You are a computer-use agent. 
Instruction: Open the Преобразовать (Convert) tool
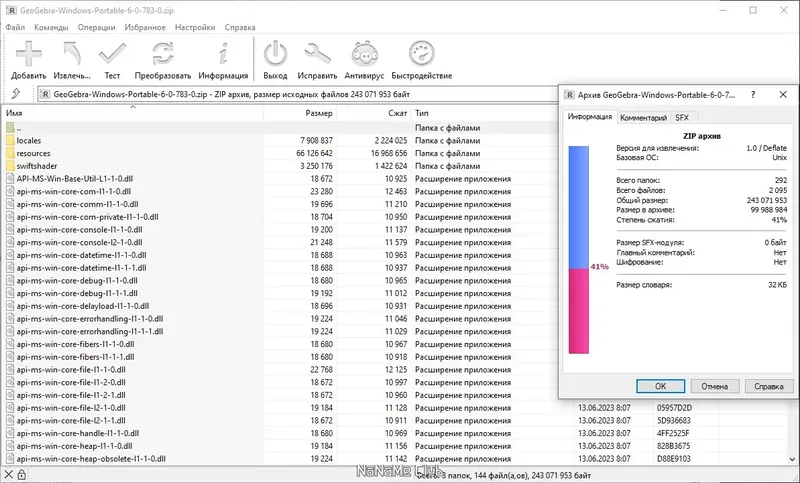tap(163, 54)
